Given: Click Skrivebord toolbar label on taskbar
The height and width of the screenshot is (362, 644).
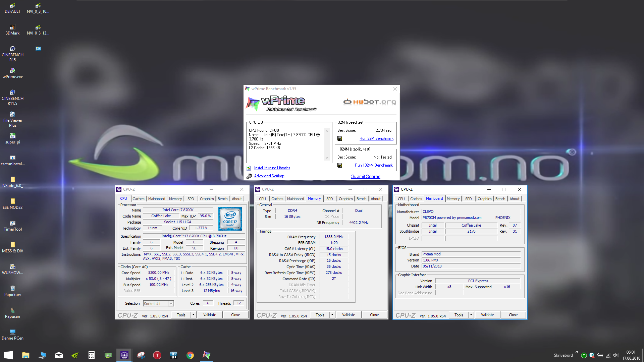Looking at the screenshot, I should [563, 355].
